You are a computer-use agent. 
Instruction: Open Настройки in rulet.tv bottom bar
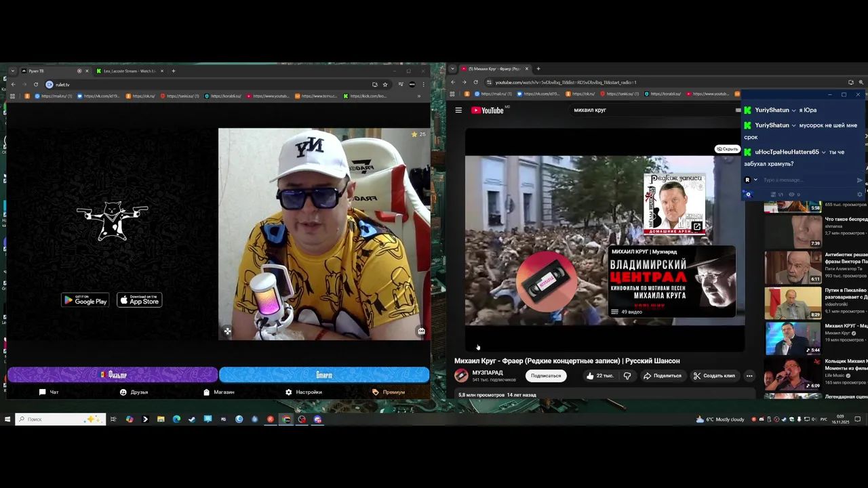[x=304, y=392]
